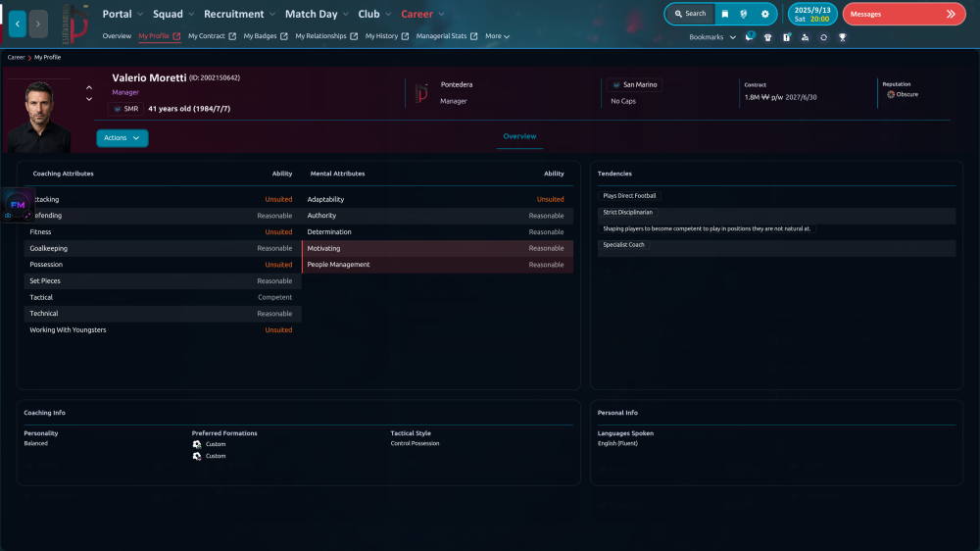Screen dimensions: 980x551
Task: Click the world globe icon in top bar
Action: [744, 14]
